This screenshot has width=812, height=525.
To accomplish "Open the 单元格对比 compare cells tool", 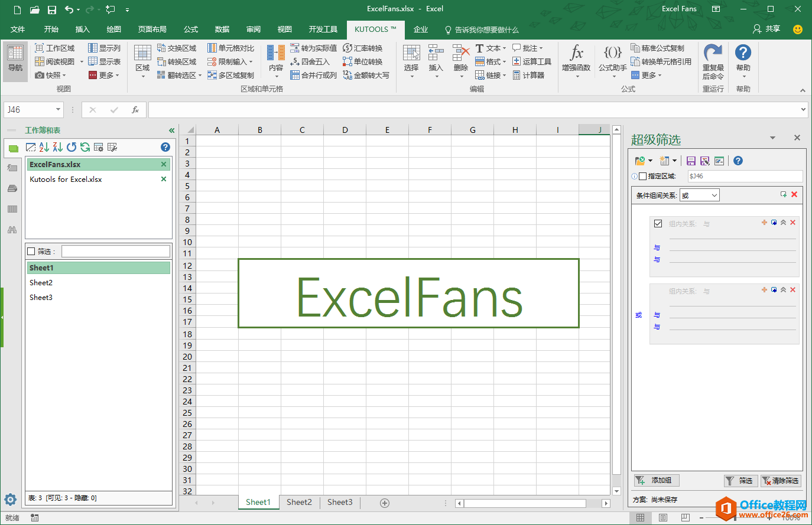I will [230, 48].
